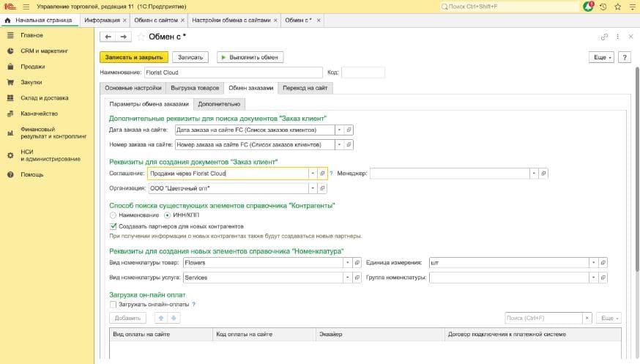Click Записать и закрыть button
640x364 pixels.
point(134,57)
